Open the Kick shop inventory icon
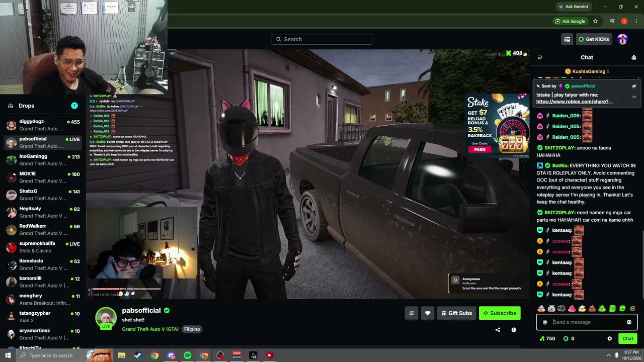644x362 pixels. 567,39
